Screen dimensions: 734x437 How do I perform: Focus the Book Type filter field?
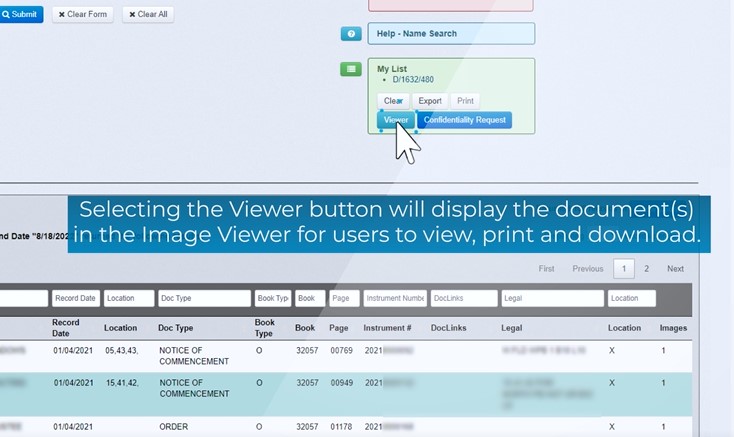pyautogui.click(x=273, y=299)
